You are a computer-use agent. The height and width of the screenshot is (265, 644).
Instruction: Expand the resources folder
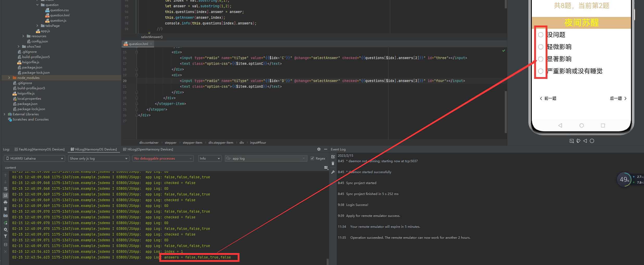point(23,36)
